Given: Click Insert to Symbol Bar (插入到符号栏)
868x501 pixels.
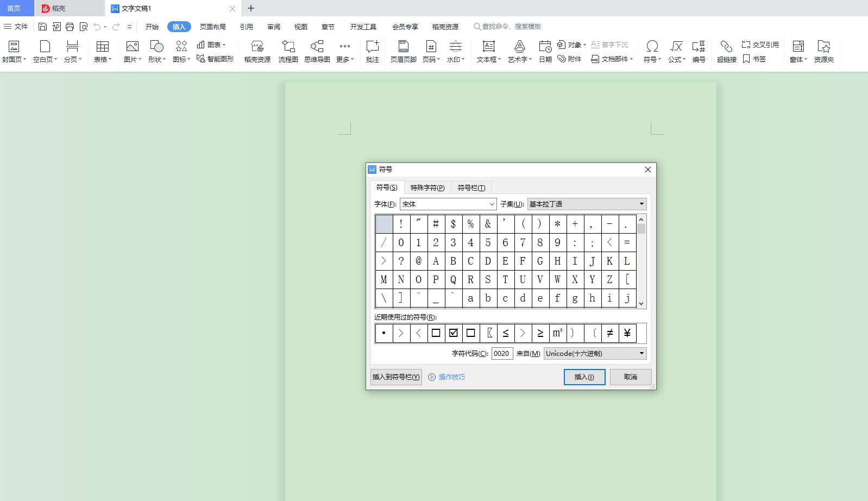Looking at the screenshot, I should (396, 377).
